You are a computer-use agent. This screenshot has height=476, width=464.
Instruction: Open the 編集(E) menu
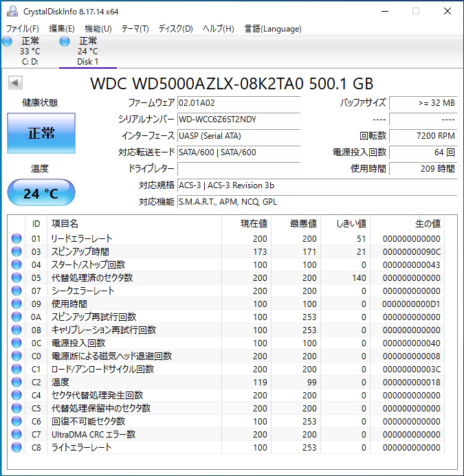62,29
